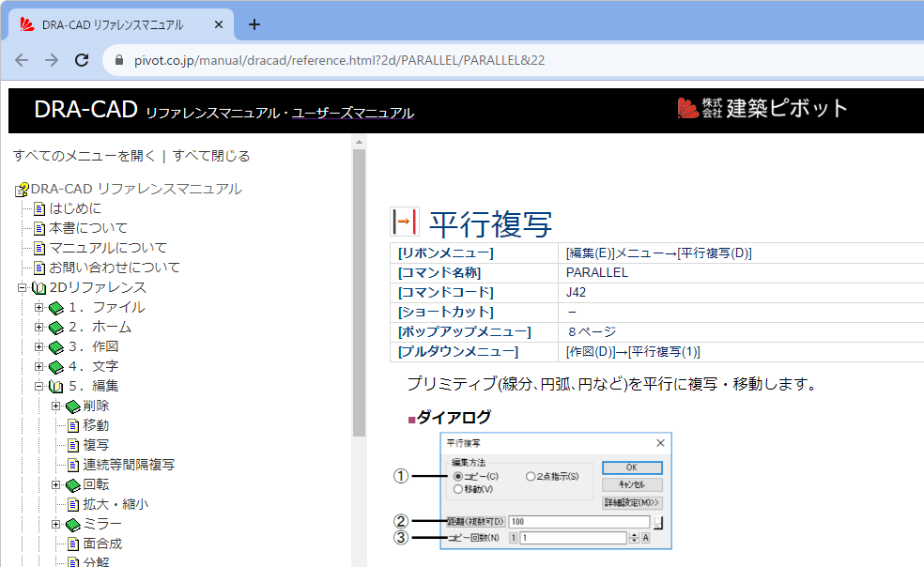Click the DRA-CAD リファレンスマニュアル root help icon
The height and width of the screenshot is (567, 924).
(x=22, y=190)
